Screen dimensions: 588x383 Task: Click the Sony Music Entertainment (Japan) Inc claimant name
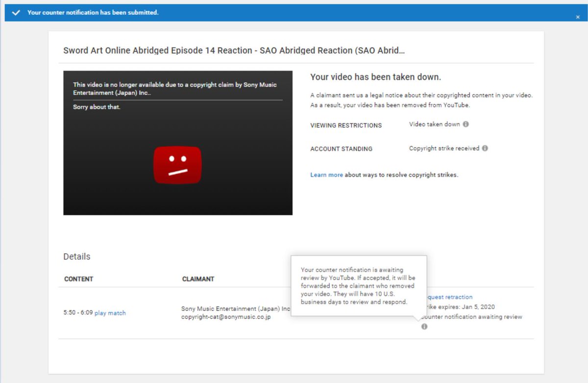(236, 309)
